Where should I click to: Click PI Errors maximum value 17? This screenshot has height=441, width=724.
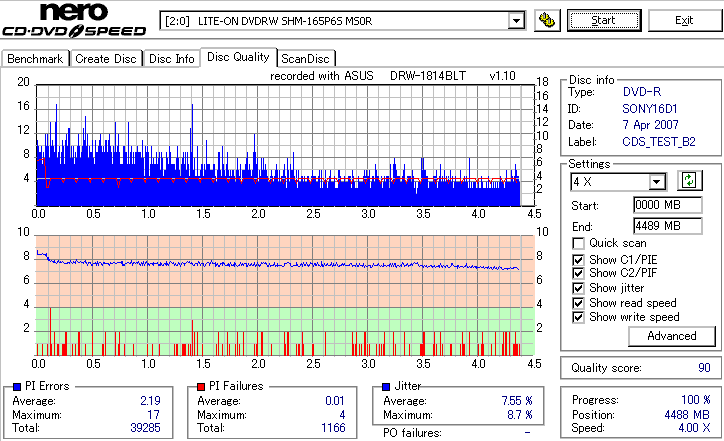point(153,415)
